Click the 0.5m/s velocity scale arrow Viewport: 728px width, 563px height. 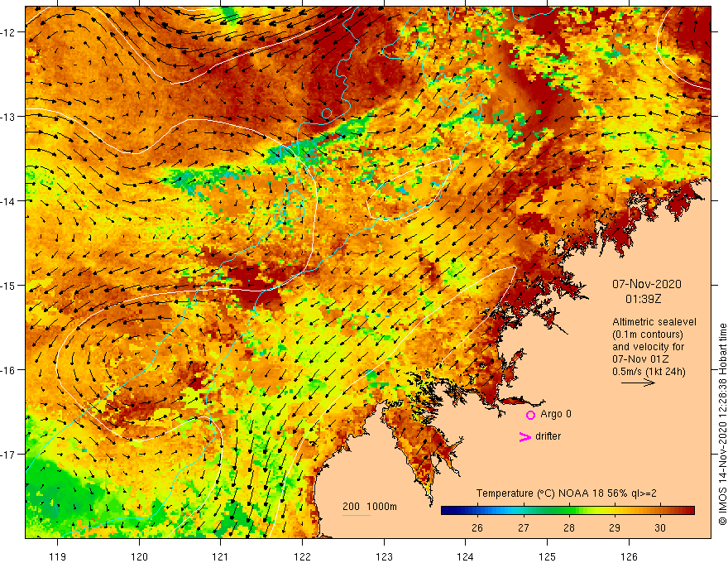coord(638,383)
